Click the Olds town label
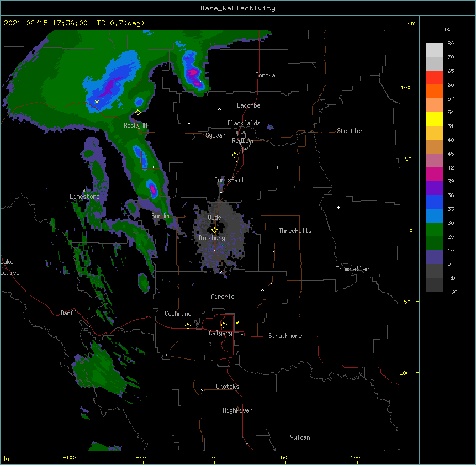This screenshot has height=465, width=476. pyautogui.click(x=214, y=218)
